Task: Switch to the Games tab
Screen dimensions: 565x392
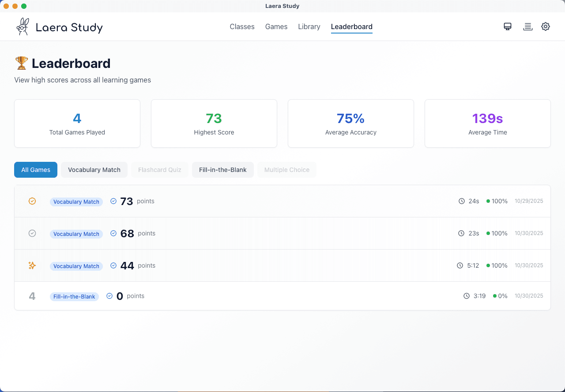Action: pyautogui.click(x=276, y=26)
